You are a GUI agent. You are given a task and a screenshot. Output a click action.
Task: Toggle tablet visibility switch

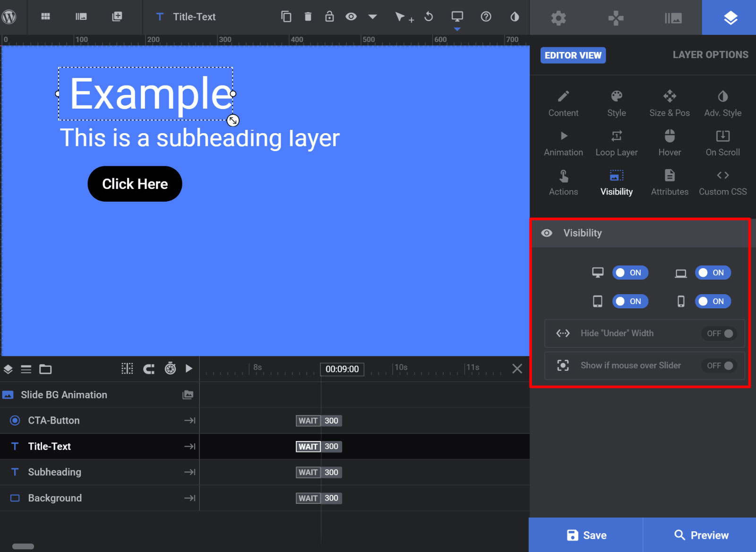pos(630,301)
